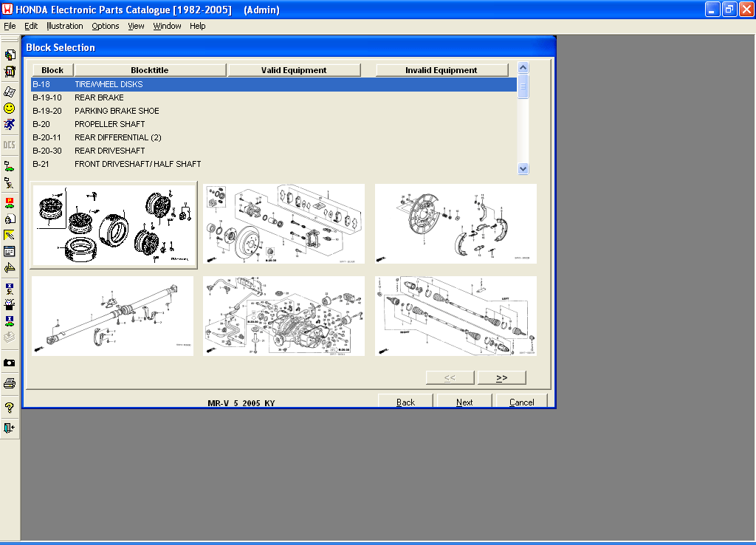Select the B-20-30 REAR DRIVESHAFT row
The image size is (756, 545).
point(274,151)
